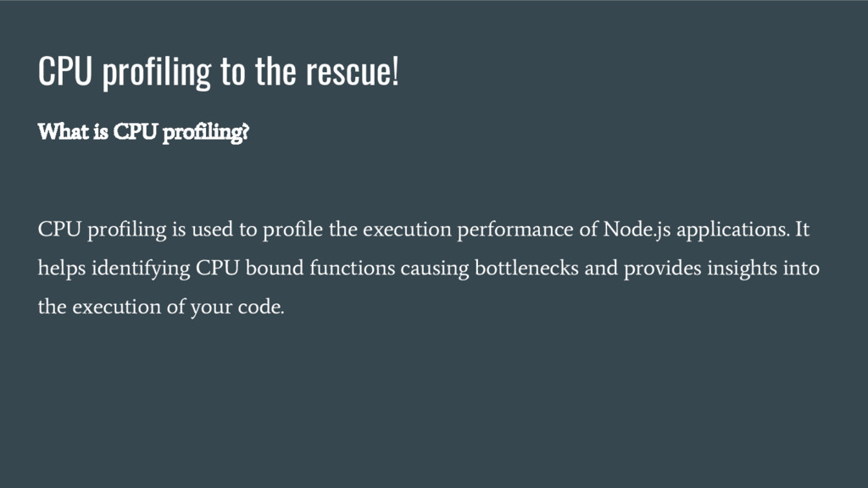Image resolution: width=868 pixels, height=488 pixels.
Task: Click "It" at the first line's end
Action: tap(802, 230)
